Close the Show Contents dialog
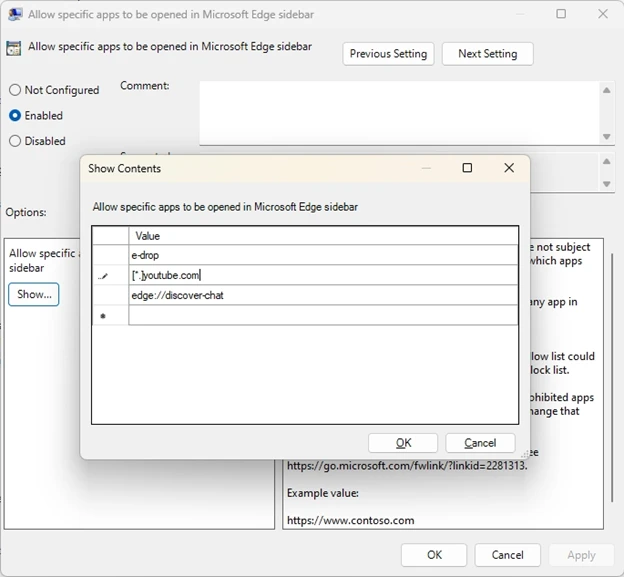 (x=509, y=168)
